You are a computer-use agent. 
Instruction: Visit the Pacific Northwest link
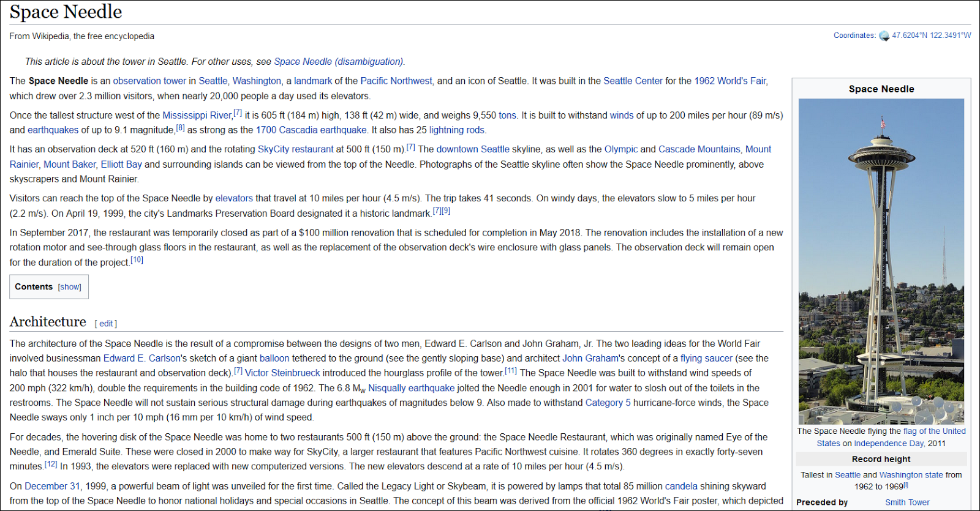396,81
